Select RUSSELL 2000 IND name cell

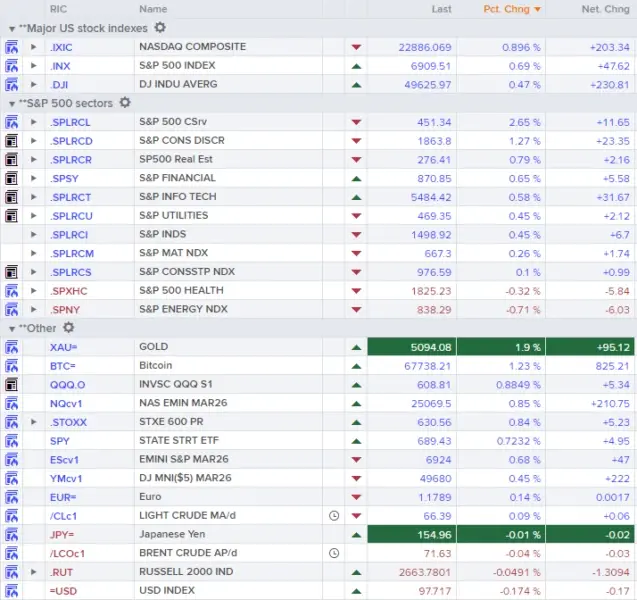pyautogui.click(x=228, y=572)
